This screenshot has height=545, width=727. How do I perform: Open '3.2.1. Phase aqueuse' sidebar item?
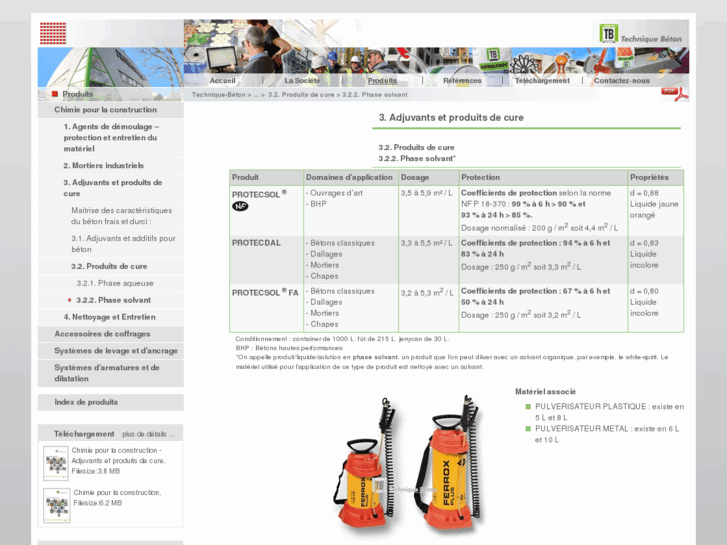(110, 283)
